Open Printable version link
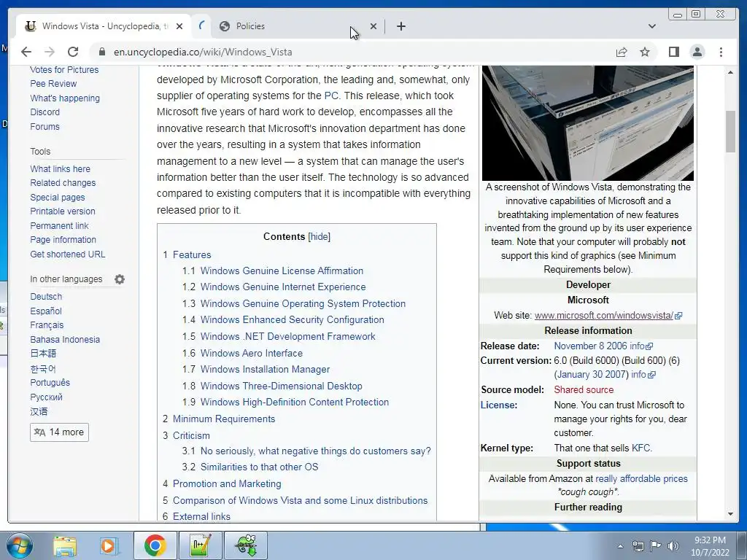 click(63, 211)
